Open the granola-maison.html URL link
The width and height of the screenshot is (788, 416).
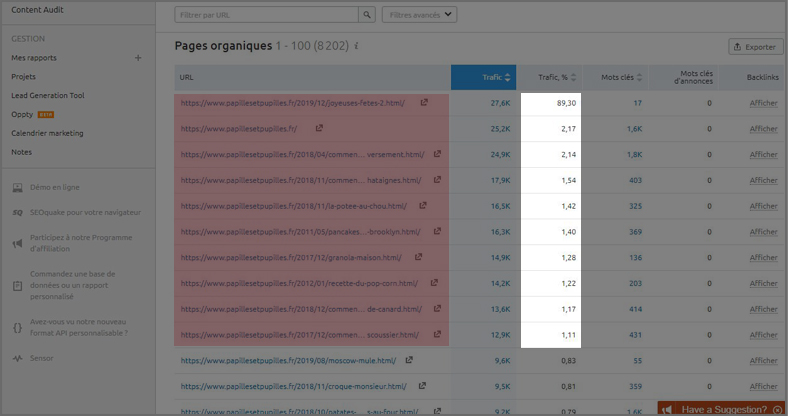pyautogui.click(x=291, y=258)
